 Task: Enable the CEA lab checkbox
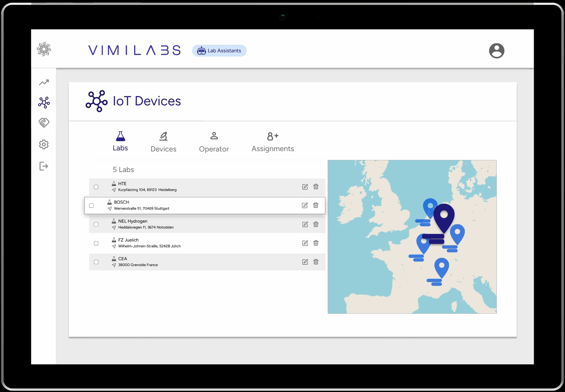click(x=96, y=262)
